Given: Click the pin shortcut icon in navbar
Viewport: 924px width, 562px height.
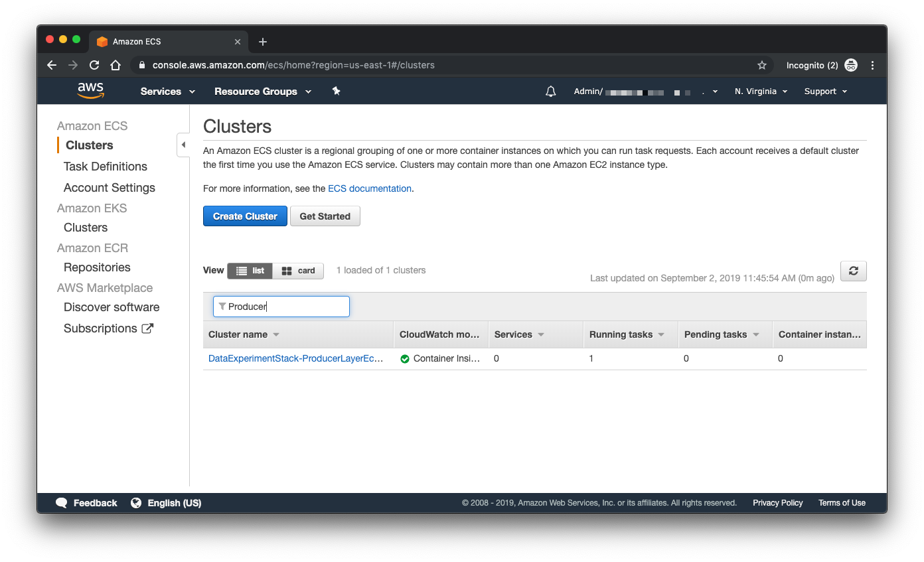Looking at the screenshot, I should coord(336,91).
